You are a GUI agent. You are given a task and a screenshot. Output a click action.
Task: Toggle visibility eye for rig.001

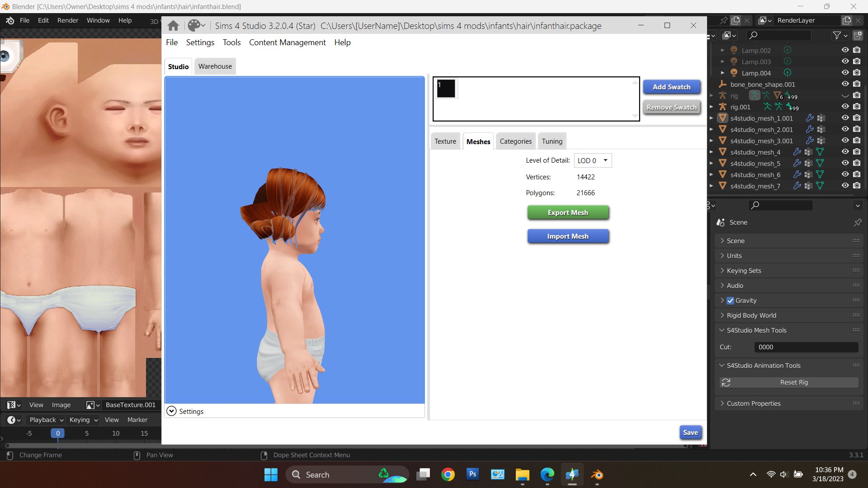click(x=845, y=107)
